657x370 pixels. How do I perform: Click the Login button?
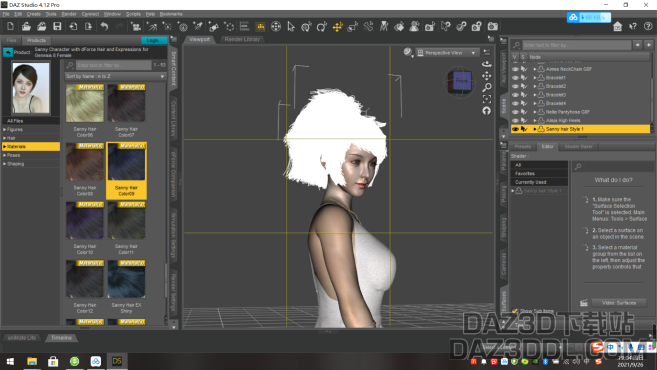pyautogui.click(x=153, y=40)
